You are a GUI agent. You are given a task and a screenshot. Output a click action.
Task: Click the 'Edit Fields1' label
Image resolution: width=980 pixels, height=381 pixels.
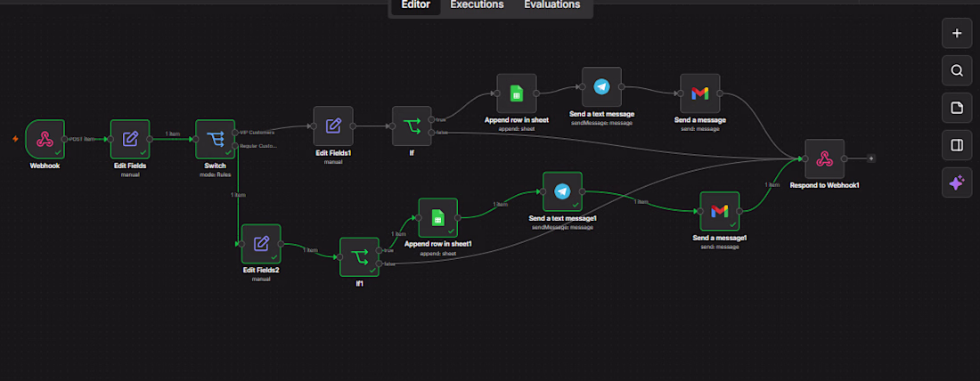[333, 153]
